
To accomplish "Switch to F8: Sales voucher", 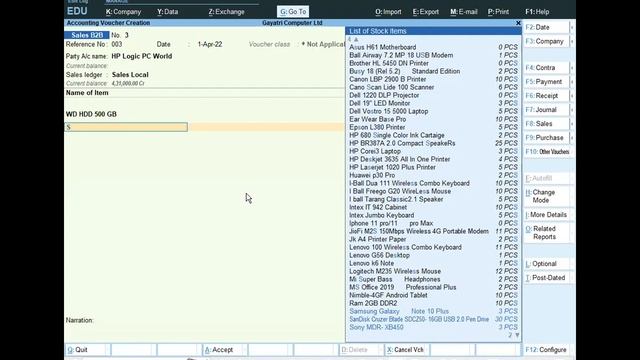I will click(x=546, y=124).
